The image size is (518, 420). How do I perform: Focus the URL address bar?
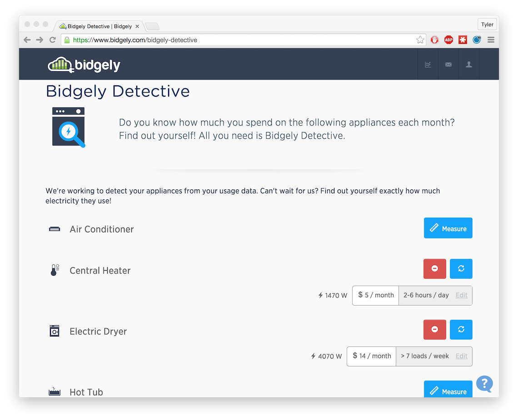click(244, 40)
